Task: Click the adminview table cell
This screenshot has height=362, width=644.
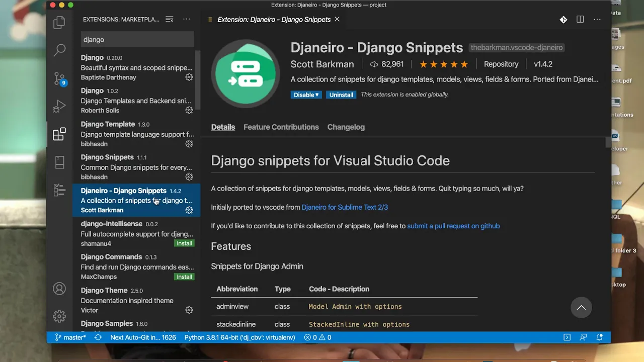Action: click(232, 306)
